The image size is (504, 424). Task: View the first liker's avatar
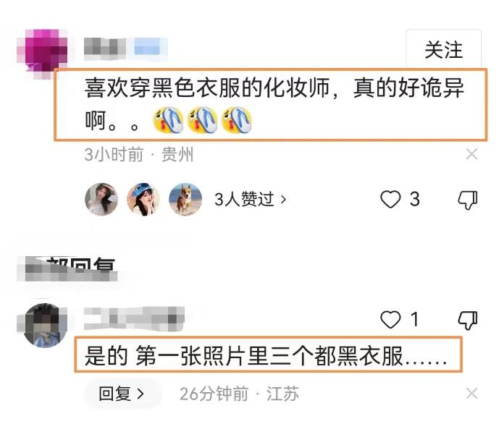tap(101, 199)
